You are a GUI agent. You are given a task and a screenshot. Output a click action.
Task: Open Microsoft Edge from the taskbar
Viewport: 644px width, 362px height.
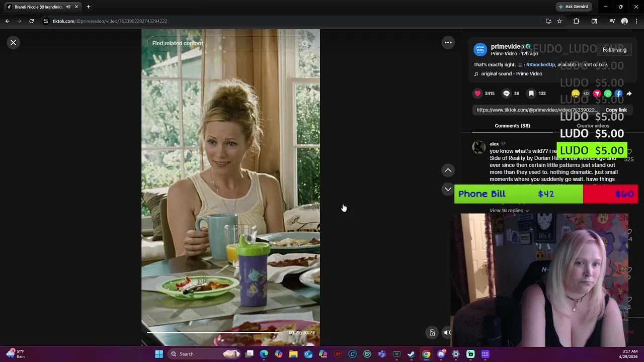[x=264, y=354]
